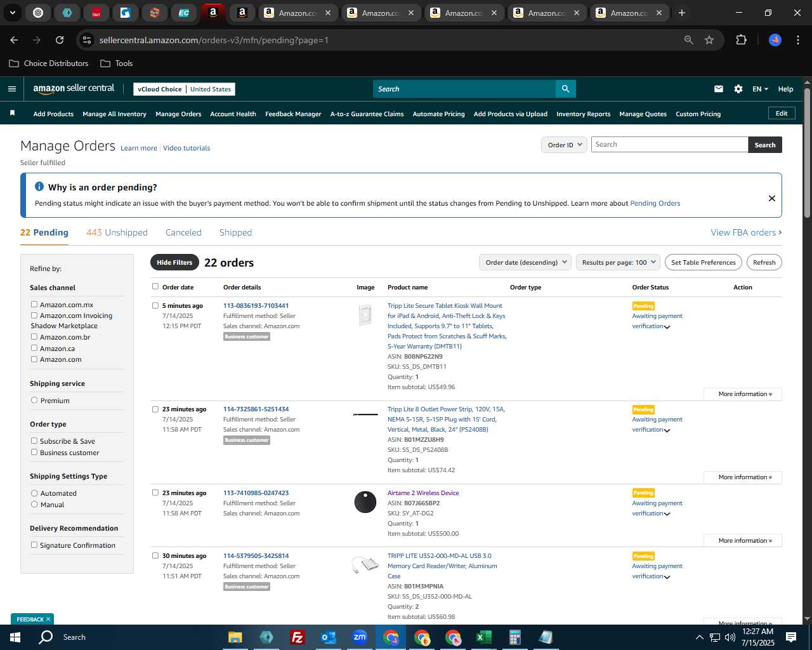Check the Business customer order type filter
Image resolution: width=812 pixels, height=650 pixels.
click(34, 452)
